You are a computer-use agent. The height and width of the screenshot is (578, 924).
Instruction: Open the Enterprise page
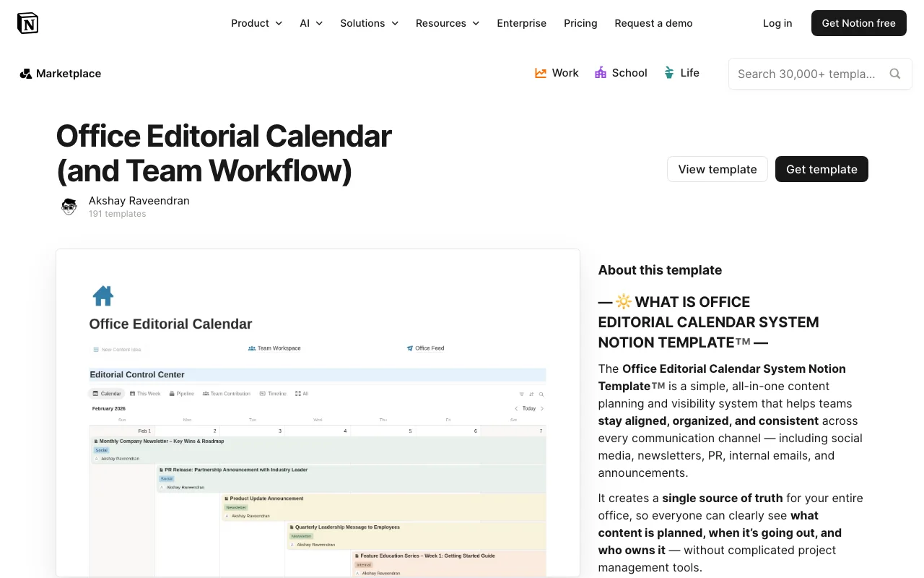coord(521,23)
